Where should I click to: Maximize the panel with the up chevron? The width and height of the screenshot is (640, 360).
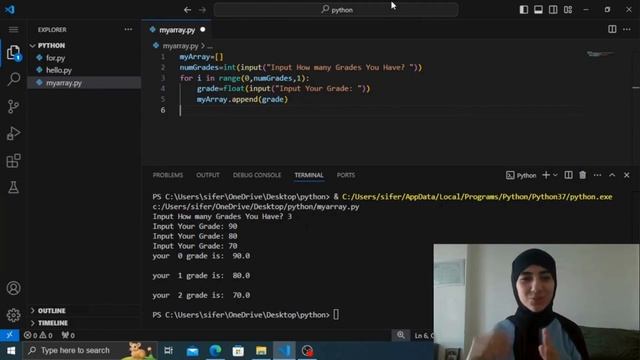point(612,175)
